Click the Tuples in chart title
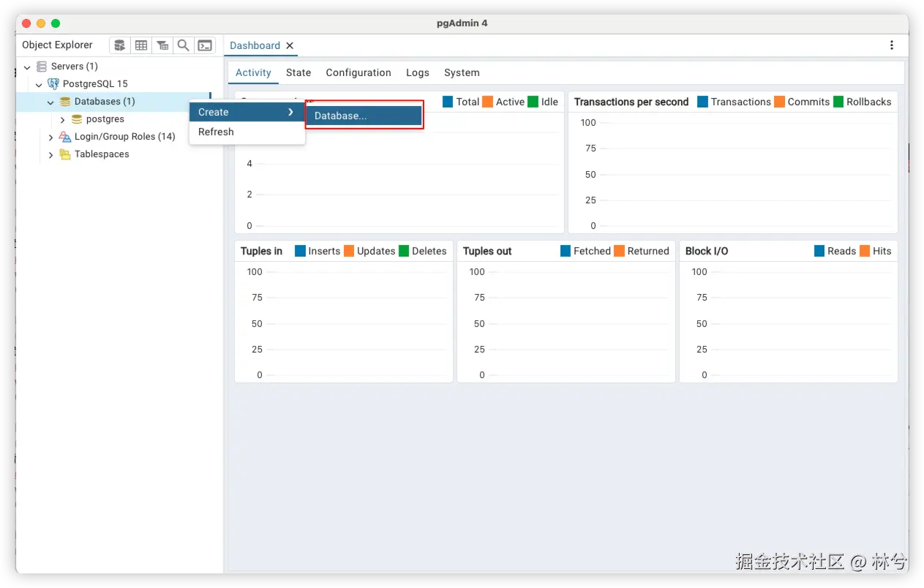The image size is (924, 588). 261,251
